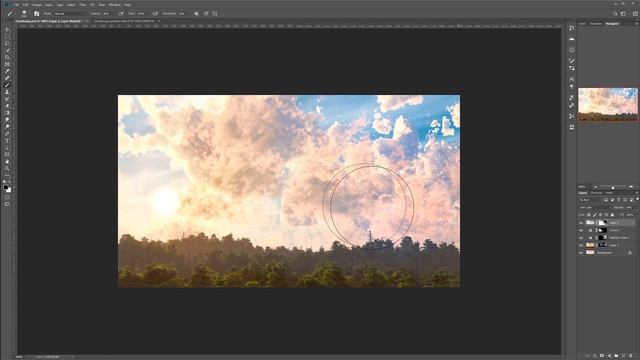Open the Brush Preset picker
Viewport: 640px width, 360px height.
(x=24, y=13)
